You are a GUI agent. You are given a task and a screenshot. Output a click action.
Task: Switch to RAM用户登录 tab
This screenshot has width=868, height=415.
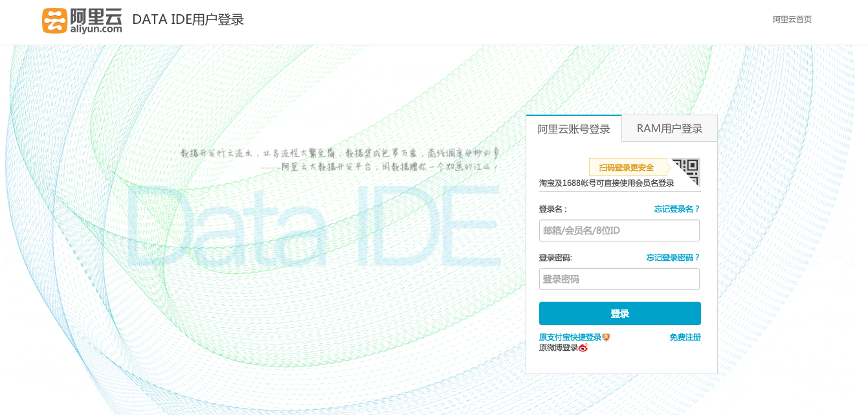click(x=670, y=128)
